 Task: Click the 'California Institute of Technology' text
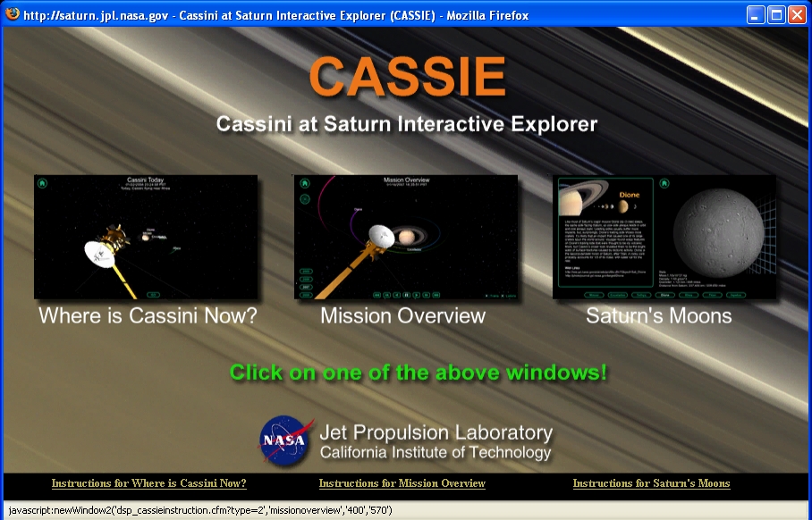pyautogui.click(x=436, y=452)
